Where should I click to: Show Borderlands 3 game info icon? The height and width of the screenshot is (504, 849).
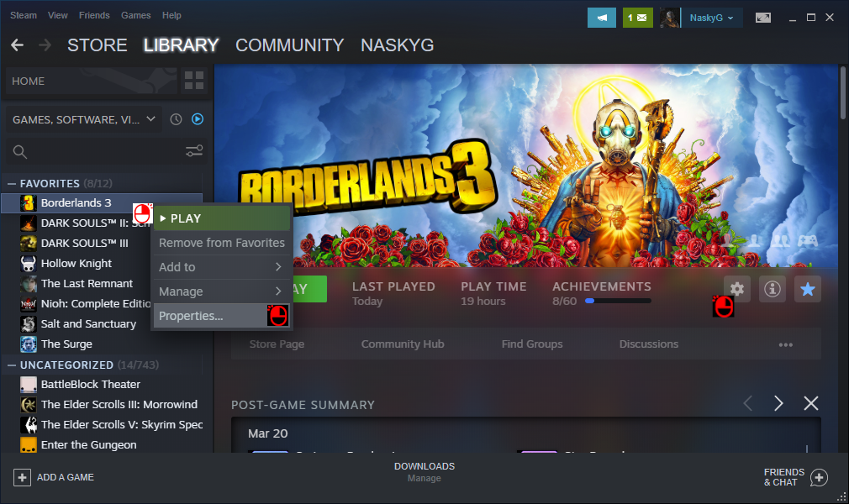tap(773, 289)
